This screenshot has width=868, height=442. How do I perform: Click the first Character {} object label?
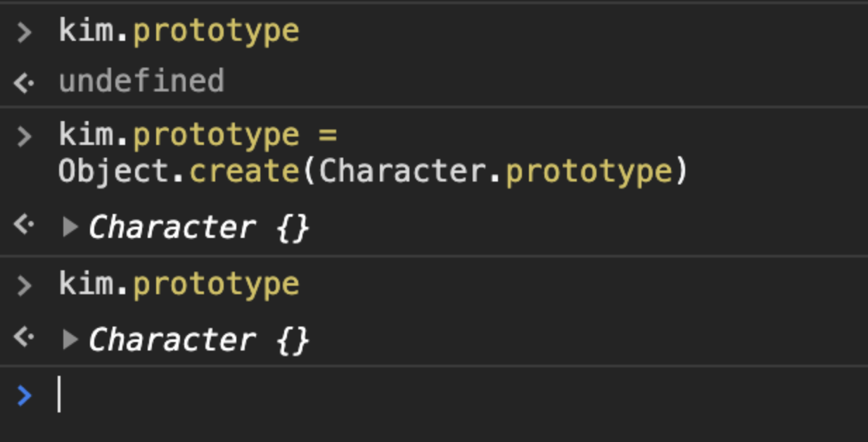click(199, 227)
